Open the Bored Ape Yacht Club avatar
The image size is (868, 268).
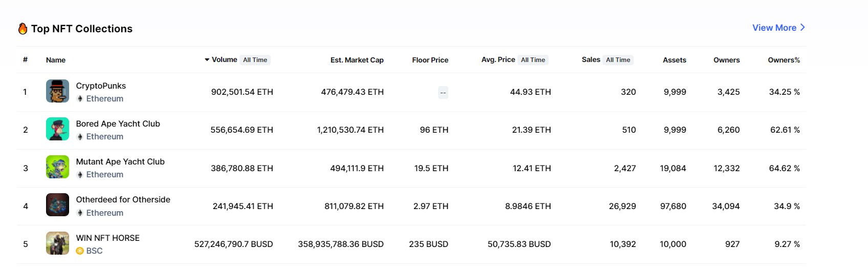coord(57,129)
